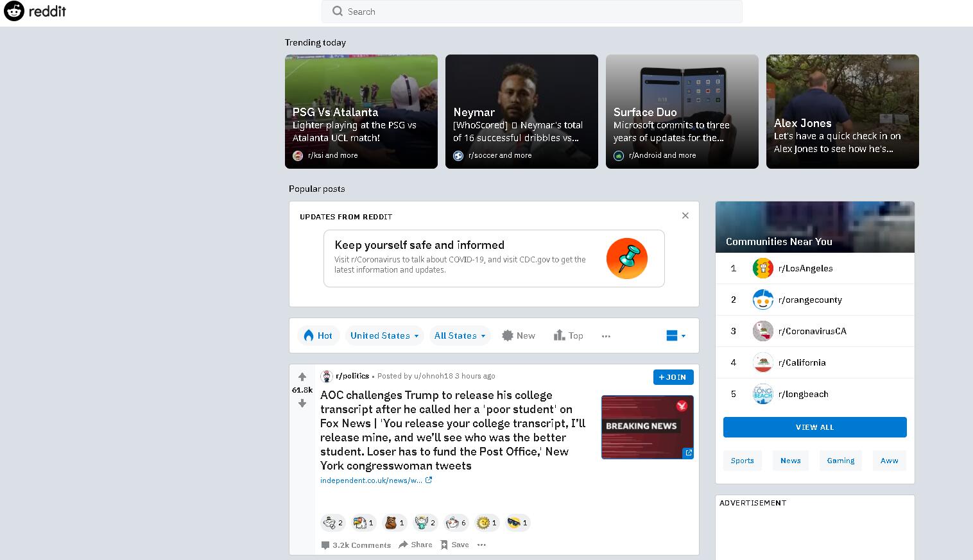
Task: Join the r/politics community
Action: [673, 377]
